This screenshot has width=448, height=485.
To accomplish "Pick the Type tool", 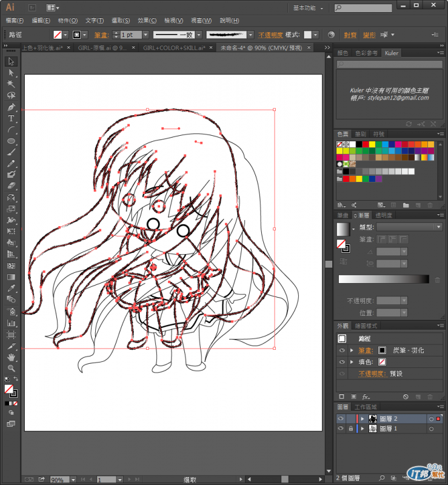I will [x=11, y=118].
